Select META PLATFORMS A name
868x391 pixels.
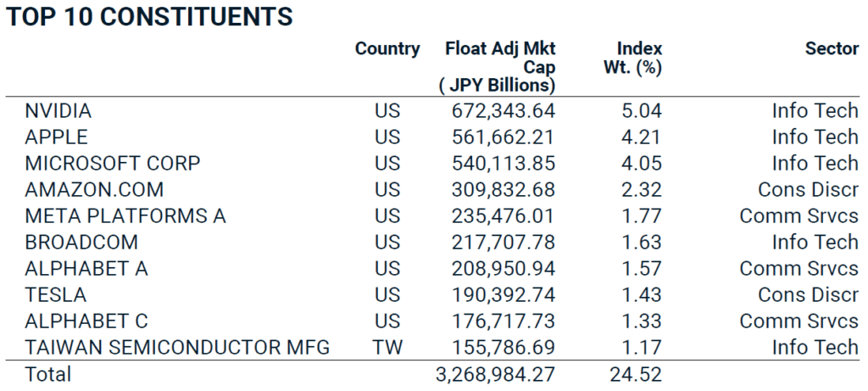(x=125, y=216)
